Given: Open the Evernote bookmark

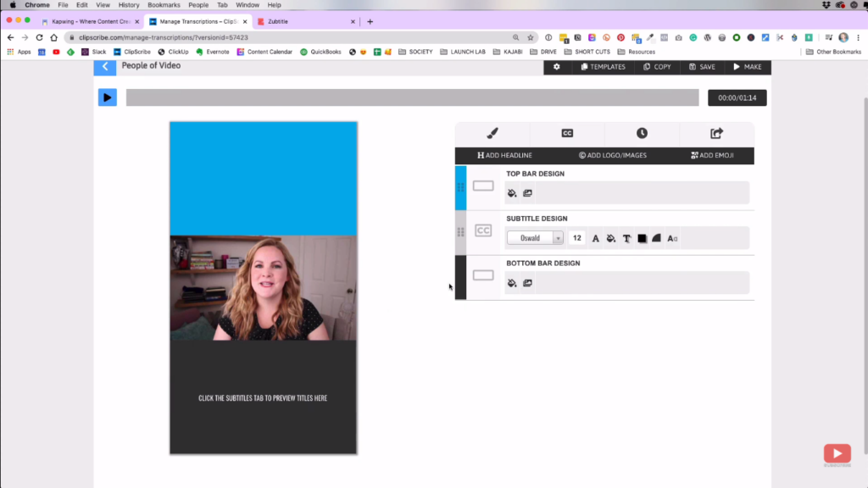Looking at the screenshot, I should click(x=213, y=52).
